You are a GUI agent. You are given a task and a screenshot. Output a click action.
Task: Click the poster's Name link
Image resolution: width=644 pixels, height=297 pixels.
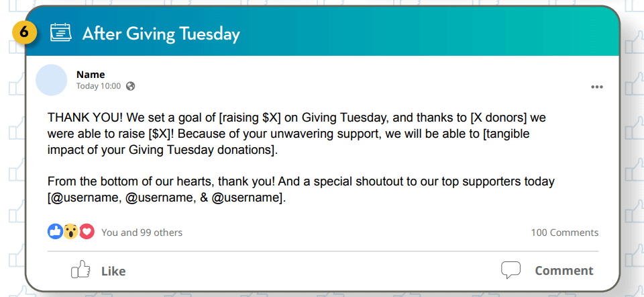coord(91,75)
